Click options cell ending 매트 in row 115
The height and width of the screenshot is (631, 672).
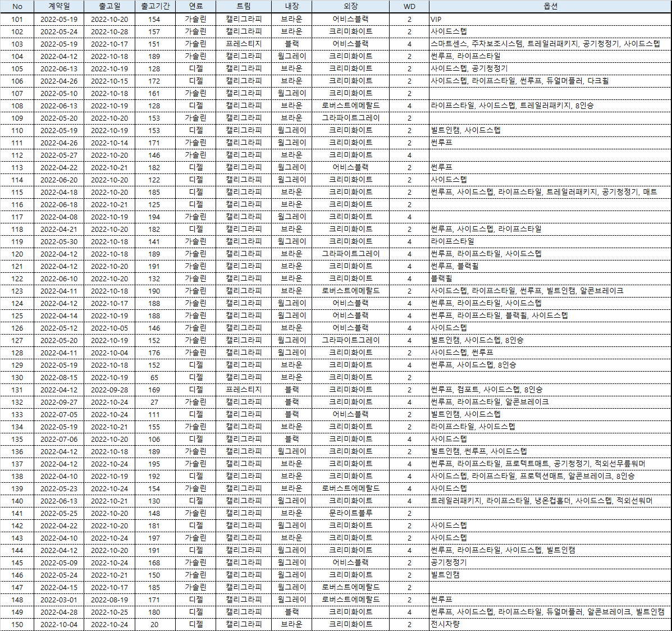[x=550, y=193]
